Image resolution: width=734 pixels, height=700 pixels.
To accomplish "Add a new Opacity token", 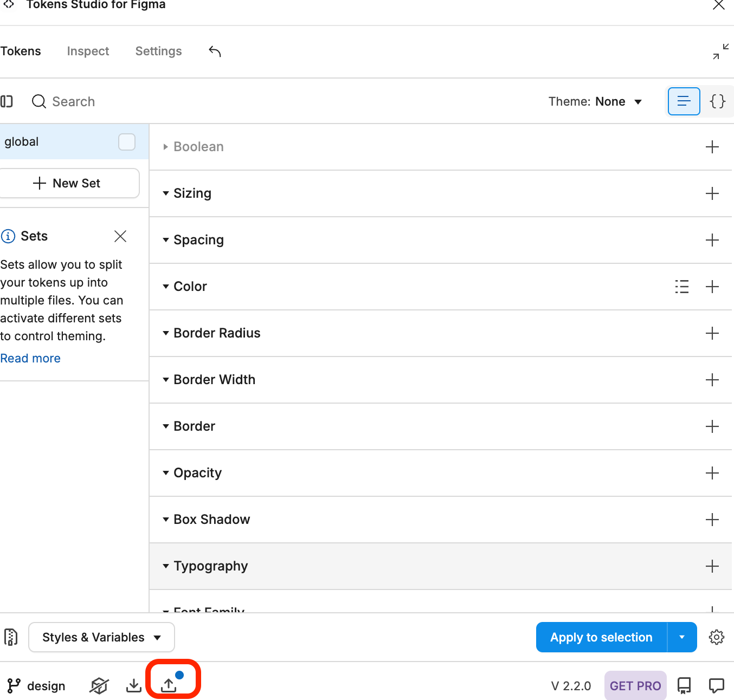I will pyautogui.click(x=712, y=473).
